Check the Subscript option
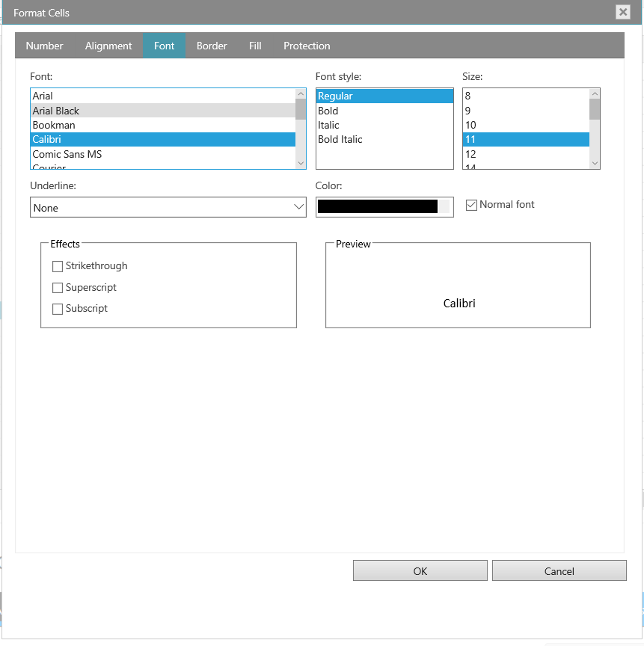Screen dimensions: 644x646 [58, 309]
